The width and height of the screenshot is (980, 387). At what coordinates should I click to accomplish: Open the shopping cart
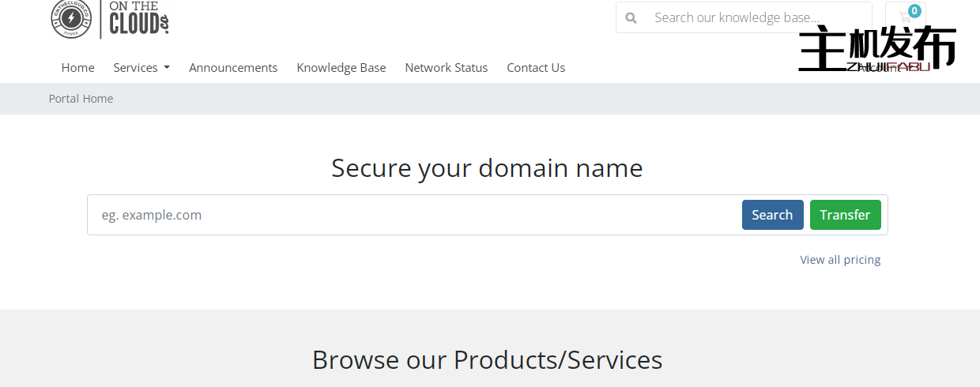click(x=904, y=17)
